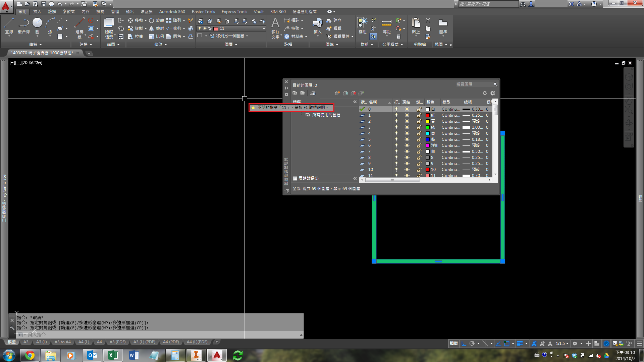This screenshot has height=362, width=644.
Task: Open annotation scale 1:1.5 dropdown
Action: click(562, 344)
